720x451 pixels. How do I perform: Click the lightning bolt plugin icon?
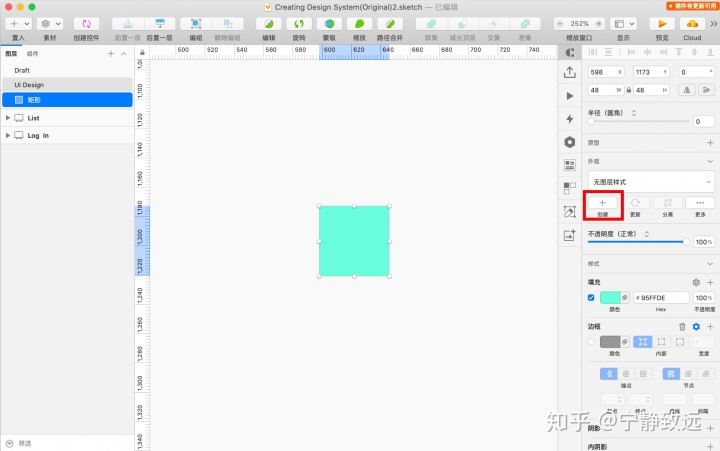click(570, 119)
